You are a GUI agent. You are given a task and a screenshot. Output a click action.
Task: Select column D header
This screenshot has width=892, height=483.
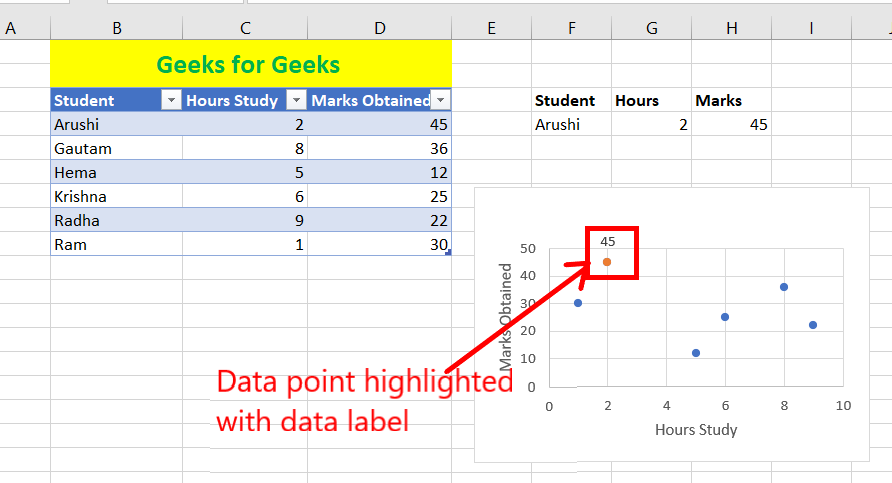379,28
